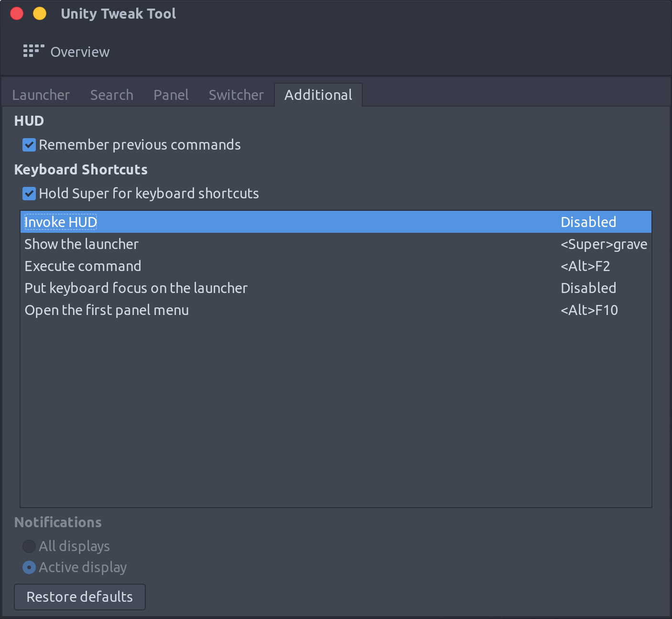Click Disabled value for keyboard focus row

click(x=588, y=288)
